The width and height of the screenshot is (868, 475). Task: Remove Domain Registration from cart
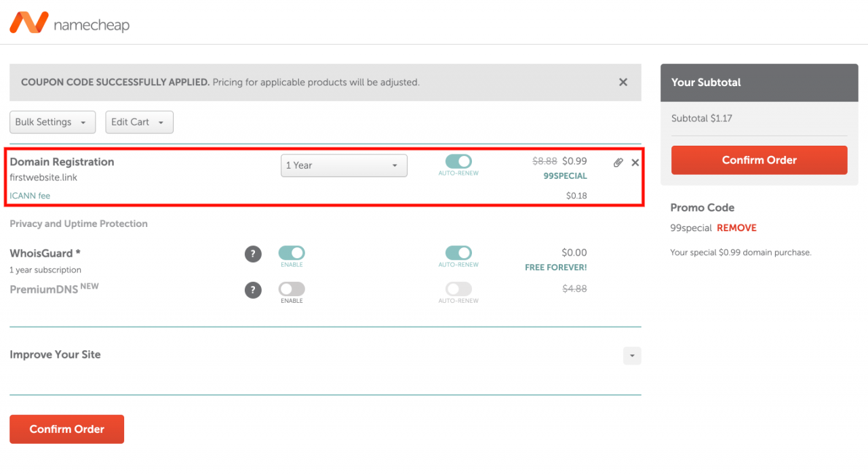pos(635,163)
